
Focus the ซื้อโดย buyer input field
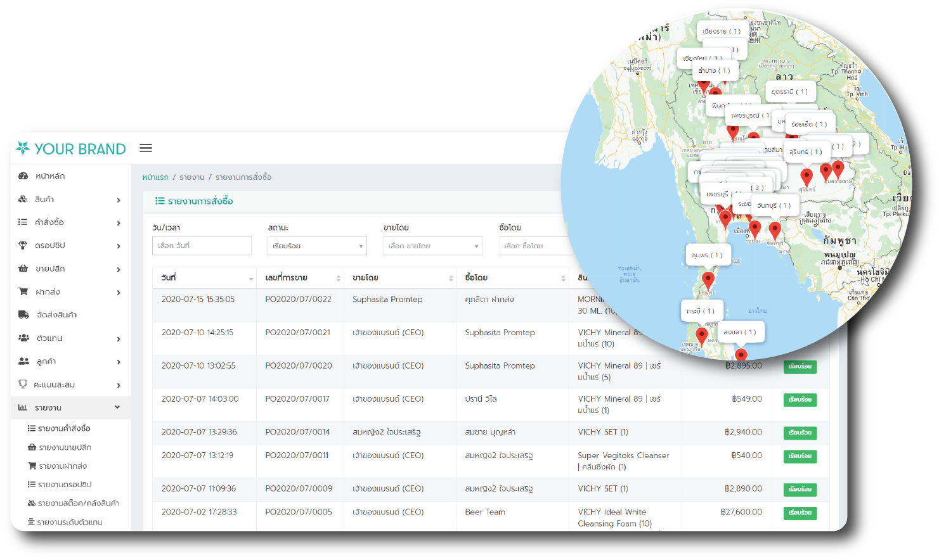point(533,246)
